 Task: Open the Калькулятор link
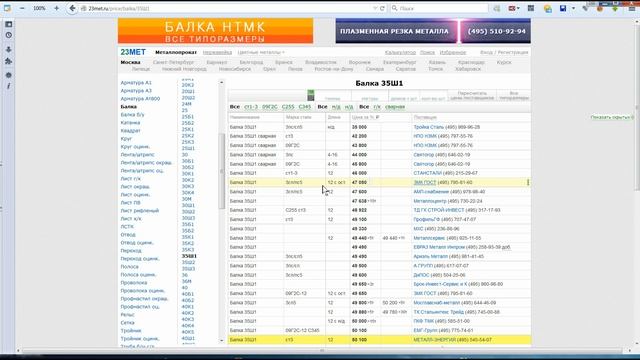click(x=400, y=52)
